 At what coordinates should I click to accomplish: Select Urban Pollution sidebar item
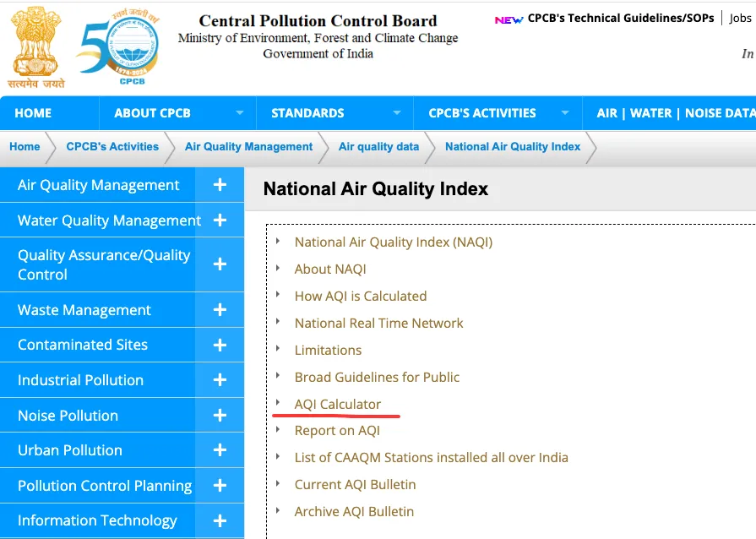(x=70, y=450)
